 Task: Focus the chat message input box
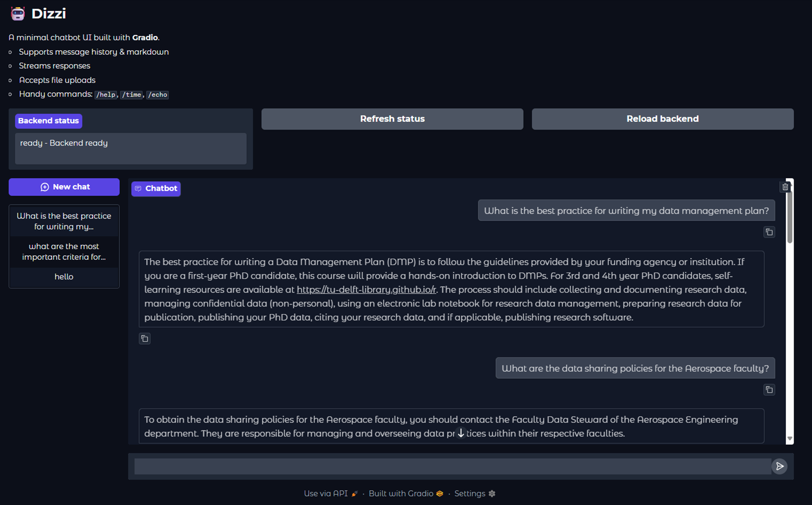tap(452, 466)
